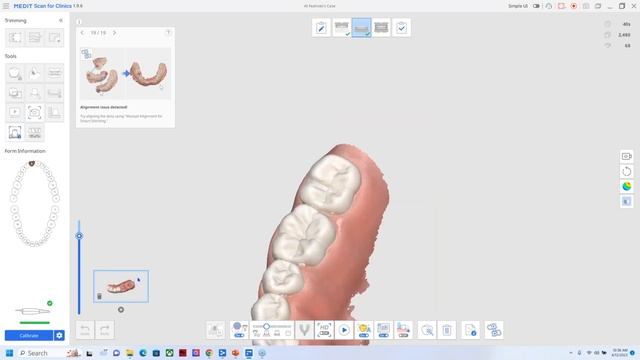The width and height of the screenshot is (640, 360).
Task: Select the mandible scan thumbnail
Action: coord(121,287)
